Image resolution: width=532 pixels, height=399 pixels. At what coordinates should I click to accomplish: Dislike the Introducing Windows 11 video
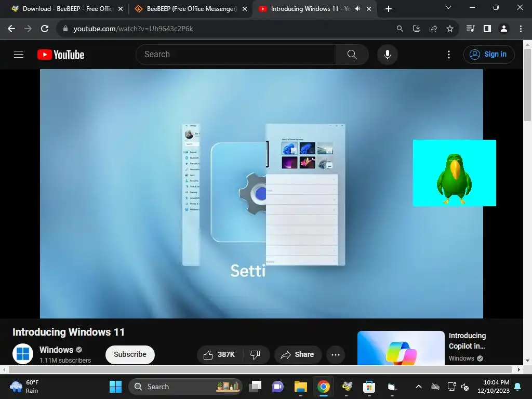point(255,354)
